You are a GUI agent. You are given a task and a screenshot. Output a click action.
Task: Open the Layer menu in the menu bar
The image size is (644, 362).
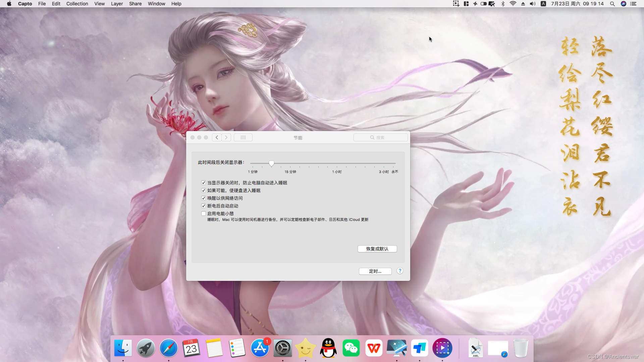point(117,4)
